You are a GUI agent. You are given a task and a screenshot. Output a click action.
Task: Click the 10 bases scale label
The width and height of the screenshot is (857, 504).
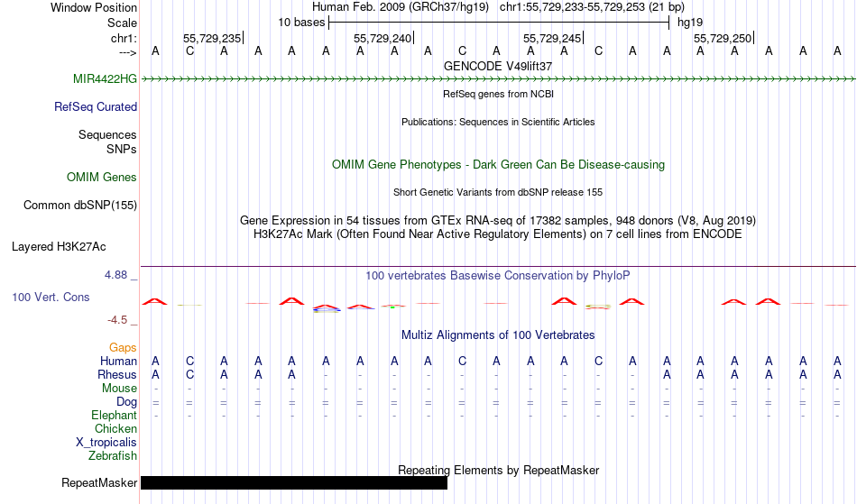click(301, 23)
